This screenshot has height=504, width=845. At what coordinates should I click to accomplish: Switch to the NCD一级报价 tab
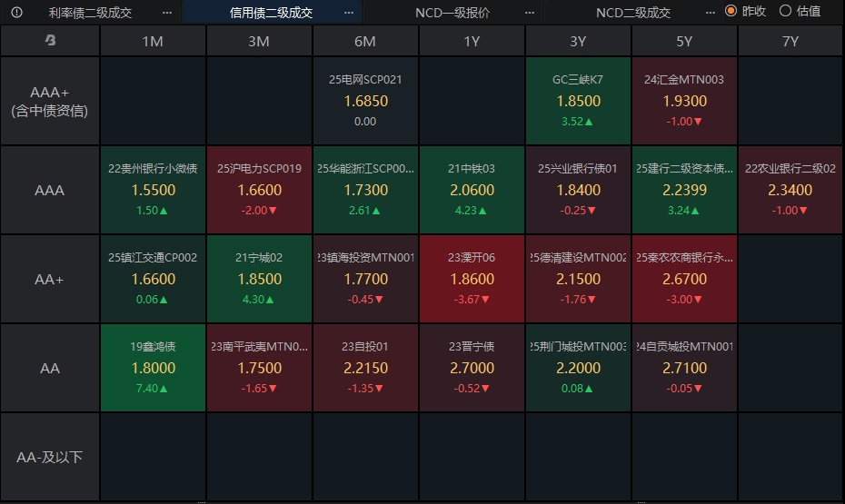[x=452, y=13]
